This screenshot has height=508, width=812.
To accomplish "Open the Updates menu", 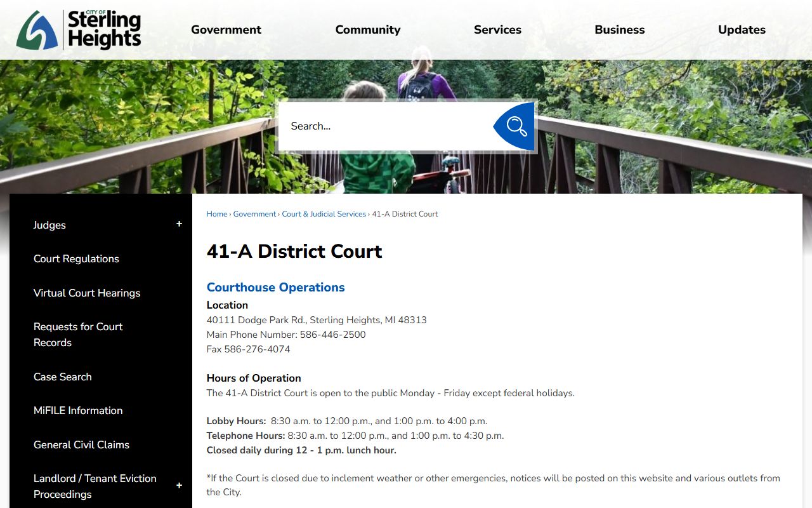I will coord(742,30).
